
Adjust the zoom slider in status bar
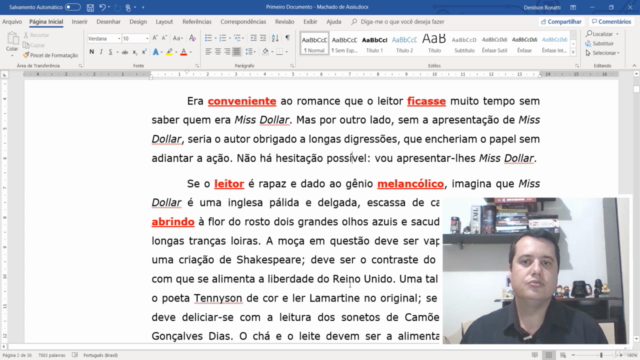pos(601,355)
